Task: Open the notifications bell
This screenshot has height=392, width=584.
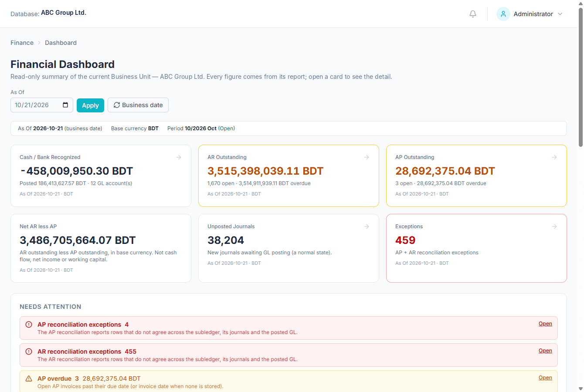Action: click(473, 14)
